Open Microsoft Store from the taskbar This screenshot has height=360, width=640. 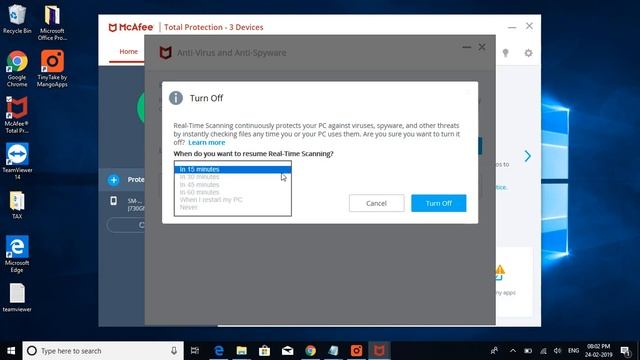click(x=264, y=351)
